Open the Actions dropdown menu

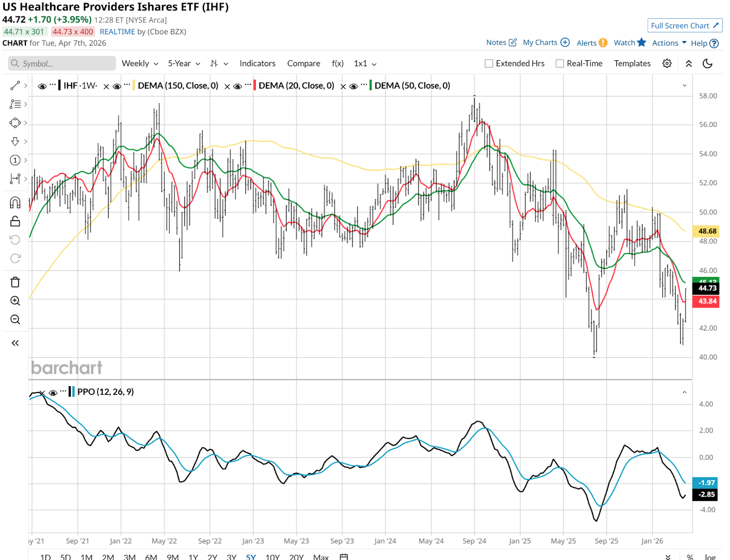click(669, 43)
